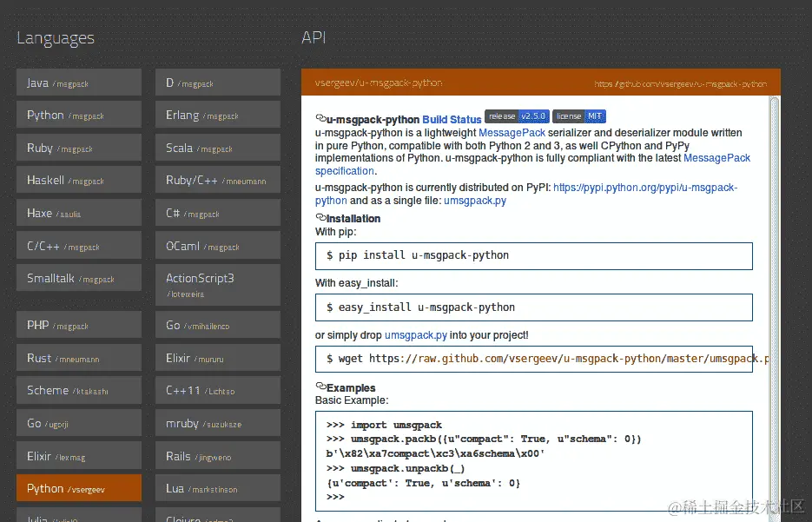The image size is (812, 522).
Task: Open the Go /vmihailenco entry
Action: point(218,325)
